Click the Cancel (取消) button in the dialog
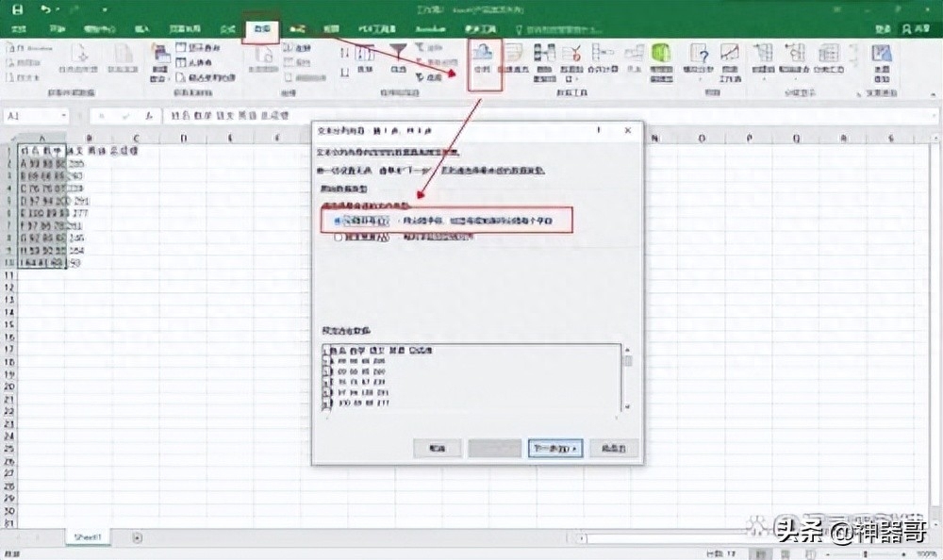 436,448
